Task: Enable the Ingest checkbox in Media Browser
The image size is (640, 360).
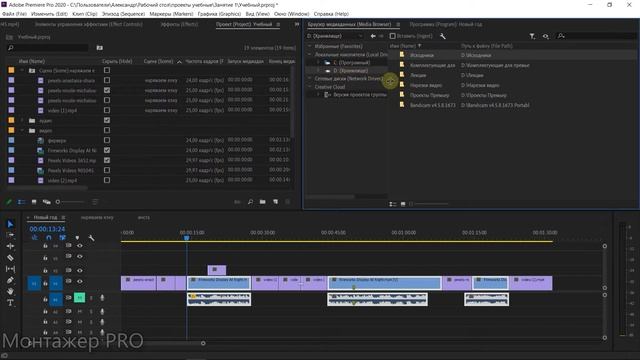Action: click(x=393, y=36)
